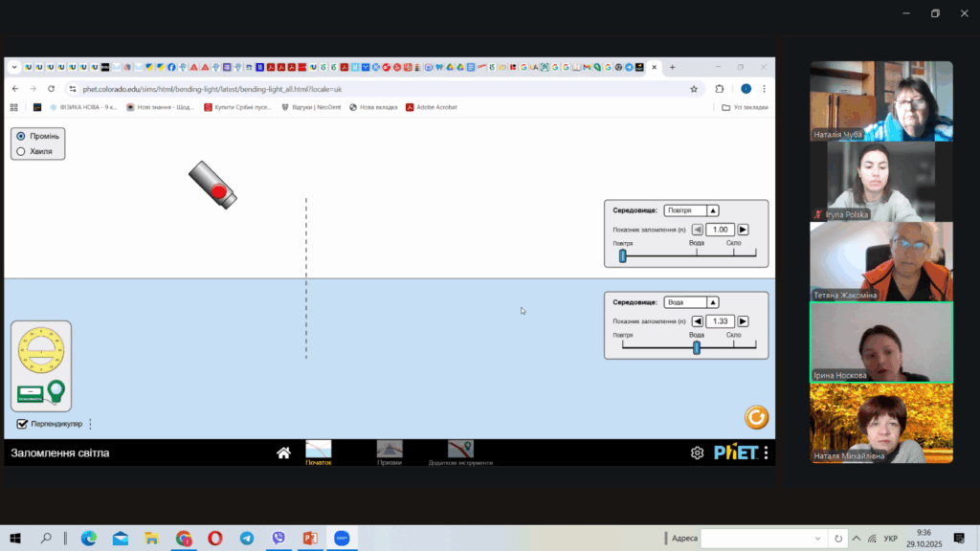Grab the intensity meter tool
The image size is (980, 551).
[x=41, y=392]
